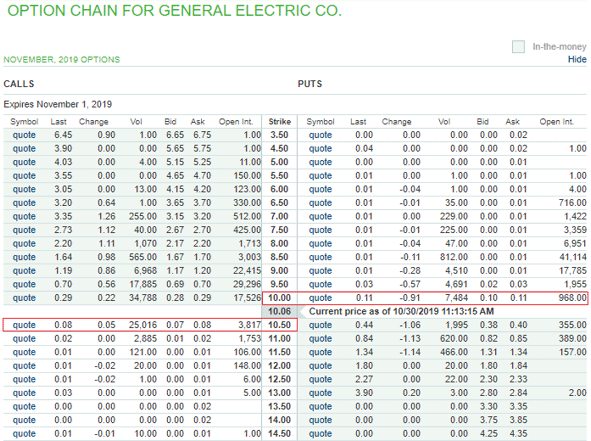Click the current price 10.06 marker
The height and width of the screenshot is (441, 591).
click(279, 311)
